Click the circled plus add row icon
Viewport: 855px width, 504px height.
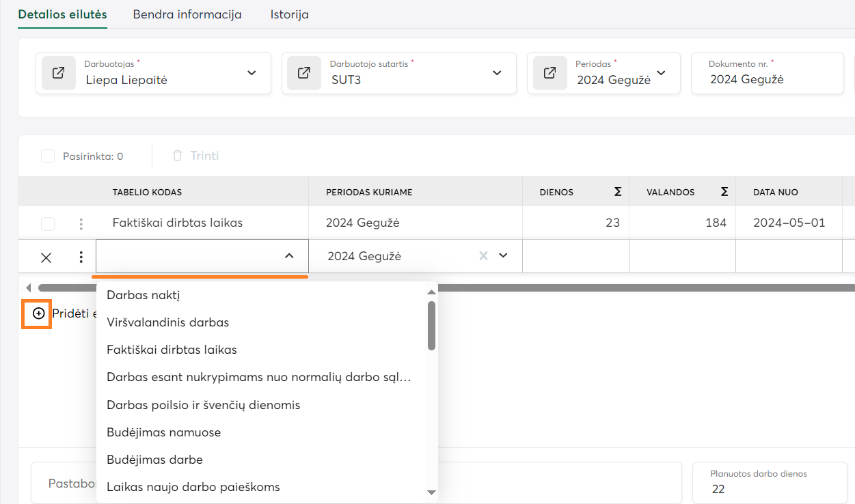39,313
